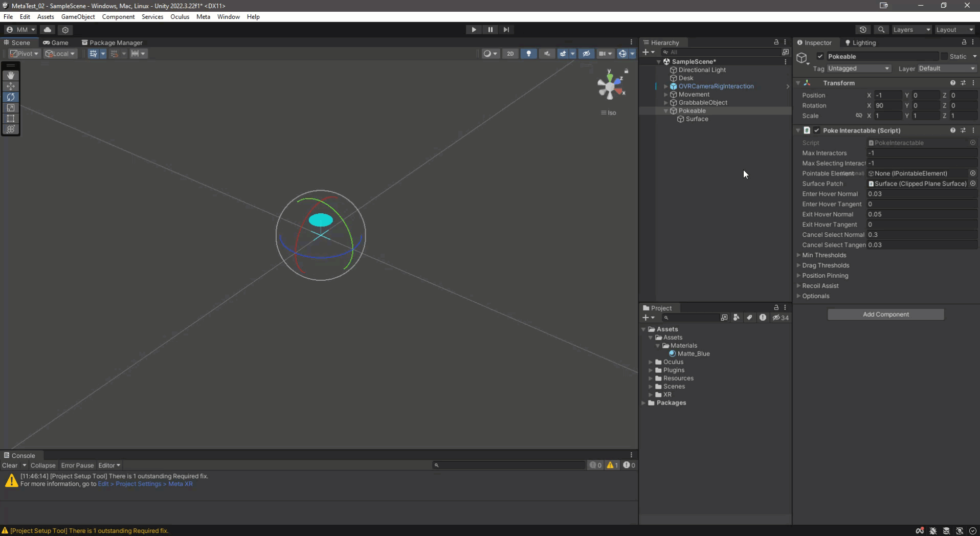Screen dimensions: 980x536
Task: Click the Step frame button
Action: click(506, 30)
